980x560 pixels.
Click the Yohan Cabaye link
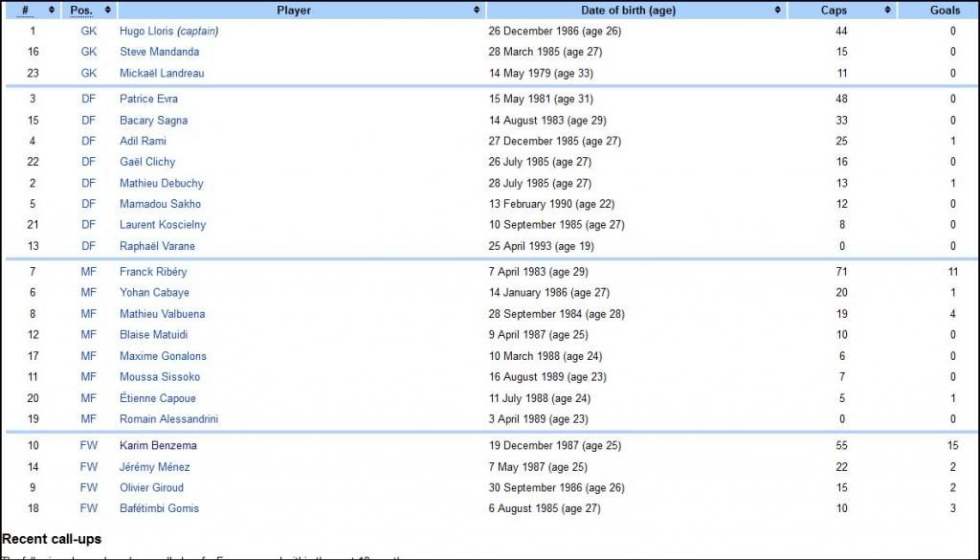click(154, 293)
